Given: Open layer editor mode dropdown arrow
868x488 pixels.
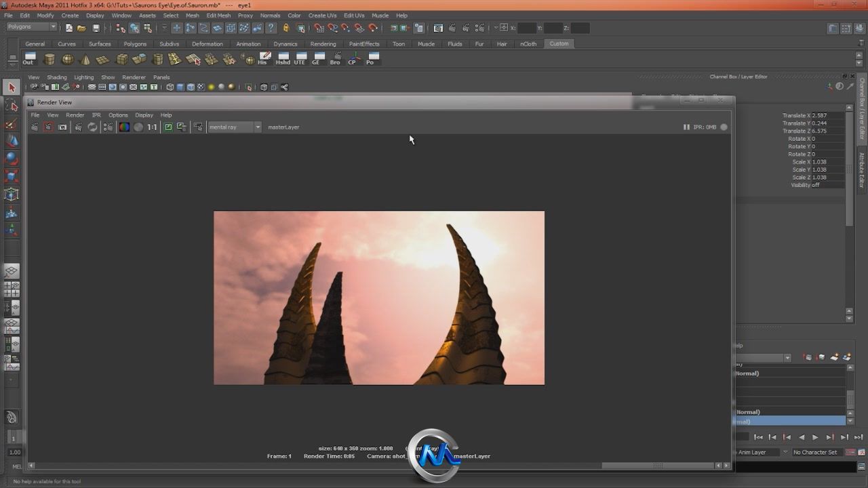Looking at the screenshot, I should (x=787, y=358).
